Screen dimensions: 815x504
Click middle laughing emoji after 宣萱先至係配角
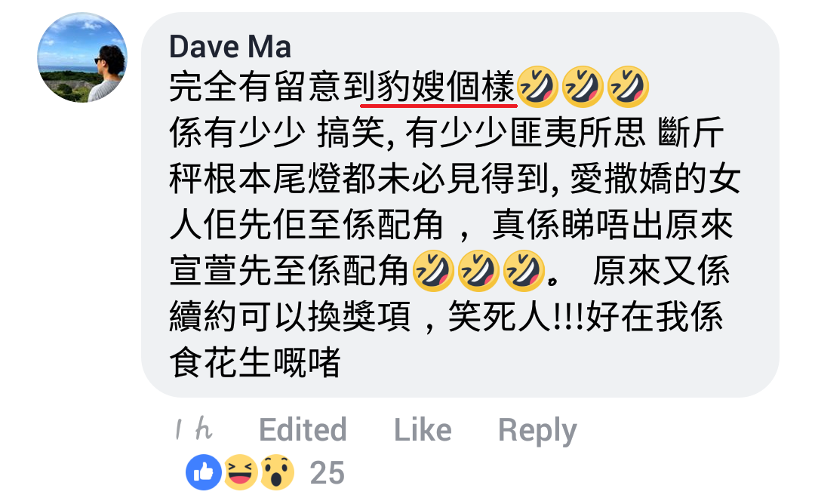(478, 271)
